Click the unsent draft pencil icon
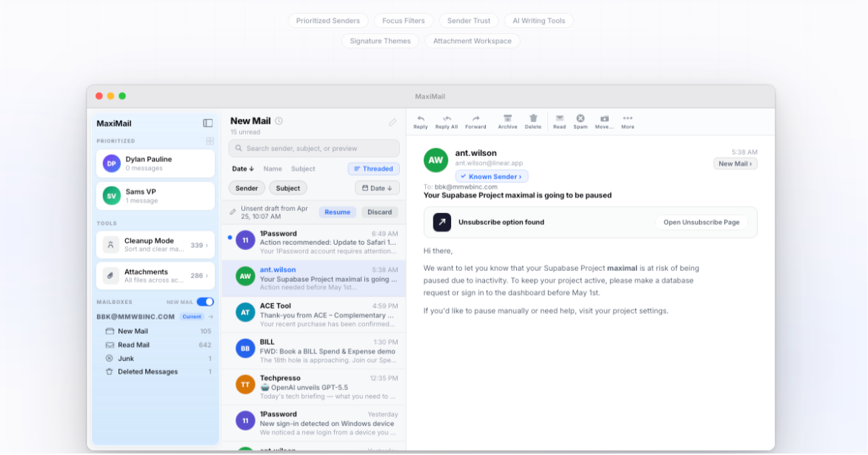 tap(233, 212)
